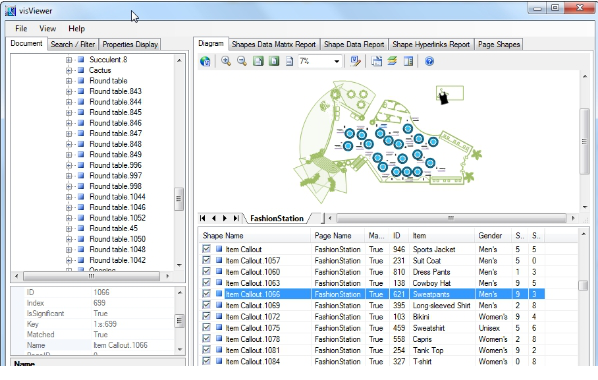Screen dimensions: 598x380
Task: Uncheck the Item Callout.1060 checkbox
Action: [x=206, y=271]
